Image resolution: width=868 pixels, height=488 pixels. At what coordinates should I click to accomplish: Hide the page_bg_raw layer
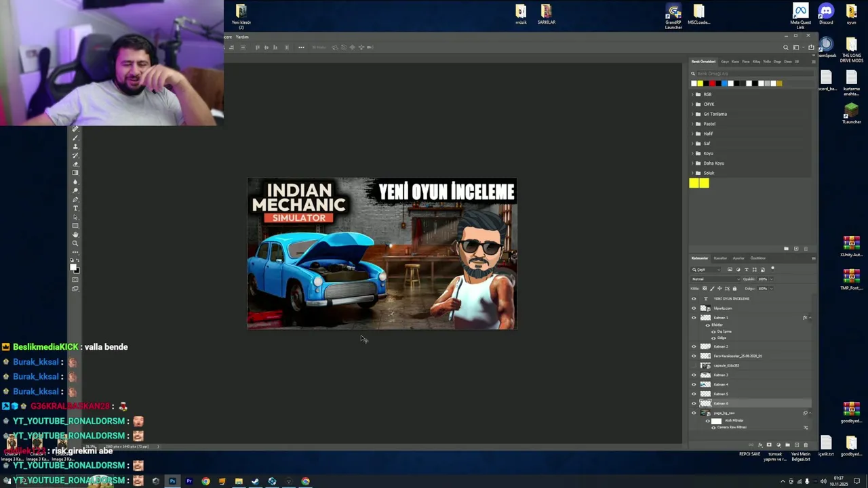coord(694,413)
